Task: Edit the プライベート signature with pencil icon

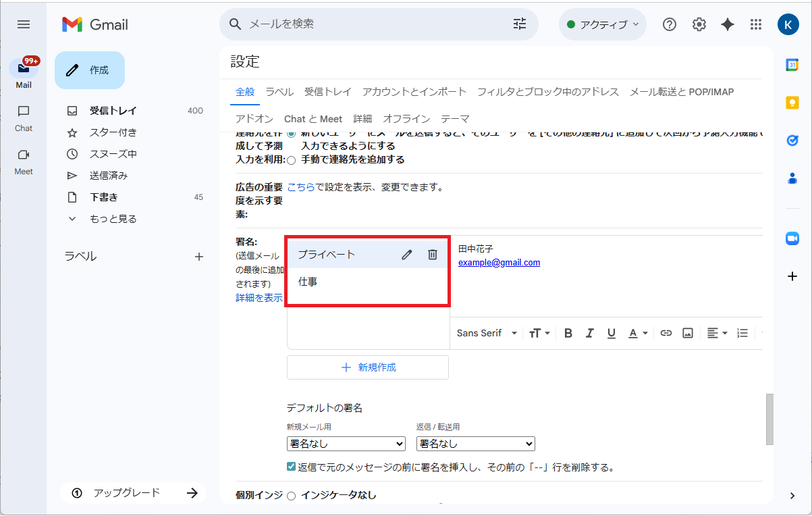Action: point(406,254)
